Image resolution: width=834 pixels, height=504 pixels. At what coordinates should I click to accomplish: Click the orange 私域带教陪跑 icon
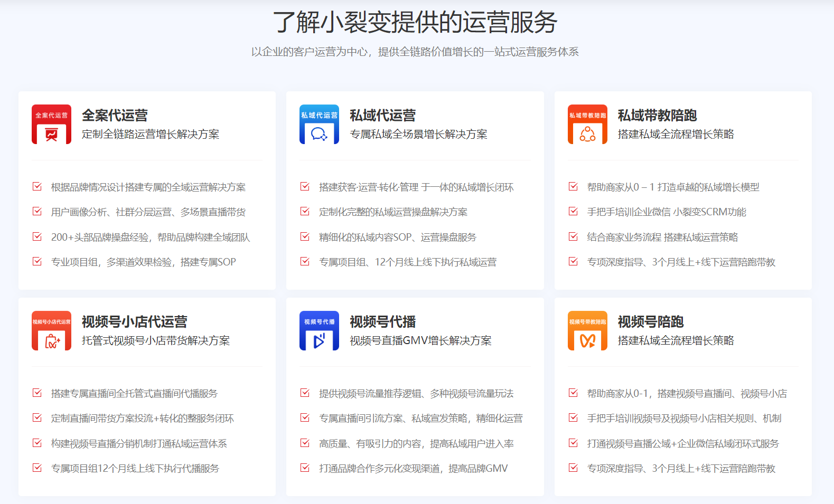click(x=587, y=125)
